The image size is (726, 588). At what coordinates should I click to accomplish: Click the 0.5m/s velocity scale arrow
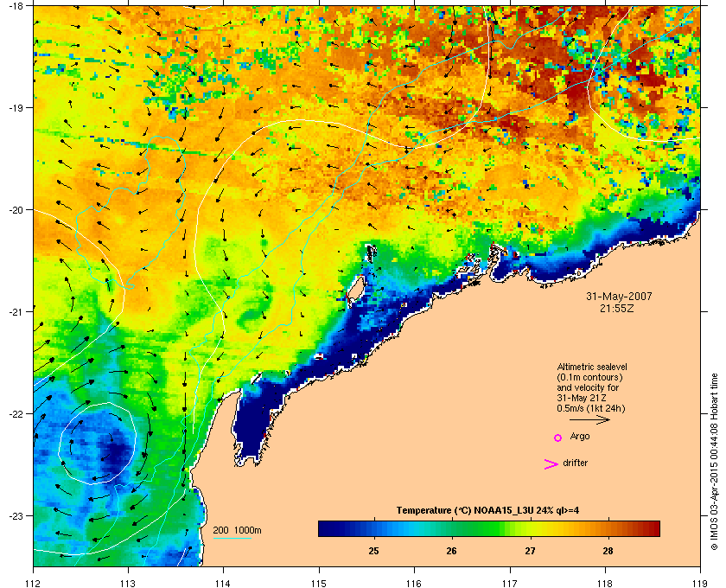[x=589, y=419]
